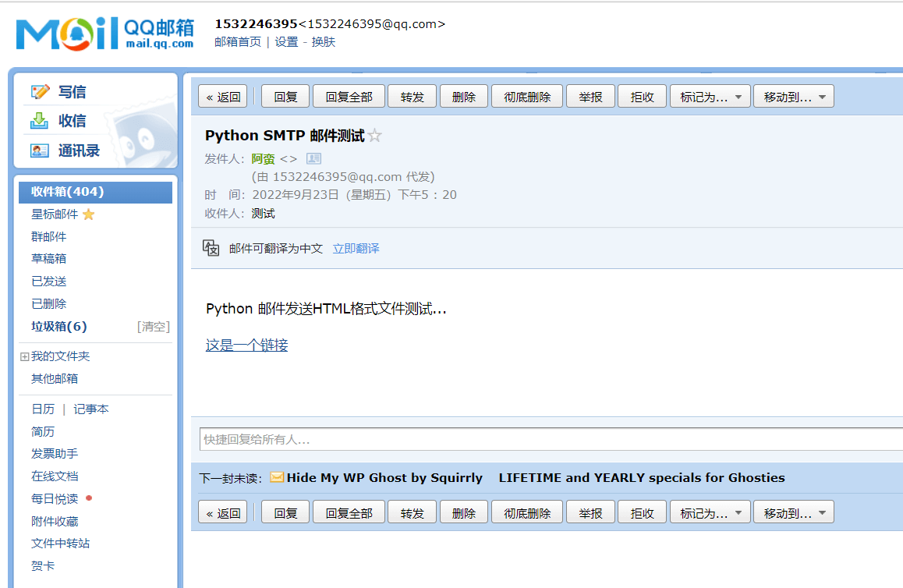Image resolution: width=903 pixels, height=588 pixels.
Task: Click the translate icon before 邮件可翻译为中文
Action: 211,246
